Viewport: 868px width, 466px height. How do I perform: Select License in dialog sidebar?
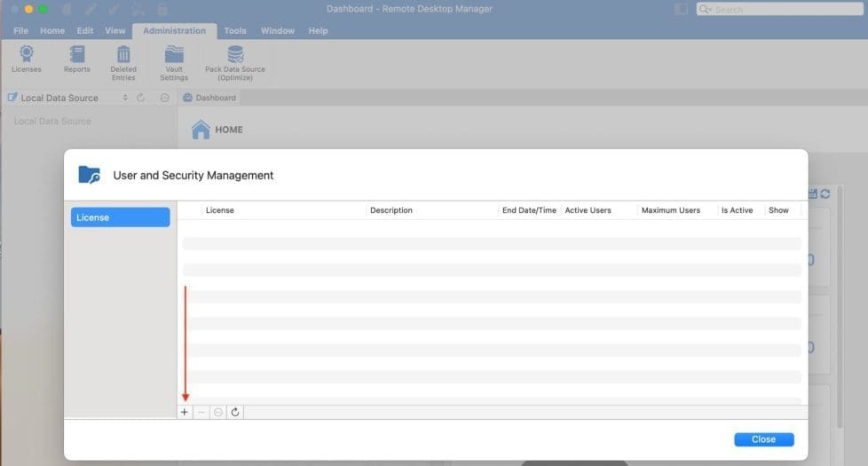(x=120, y=217)
